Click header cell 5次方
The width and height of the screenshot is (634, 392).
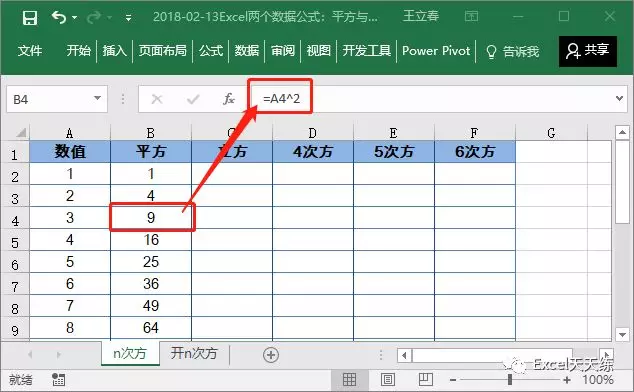[x=394, y=152]
